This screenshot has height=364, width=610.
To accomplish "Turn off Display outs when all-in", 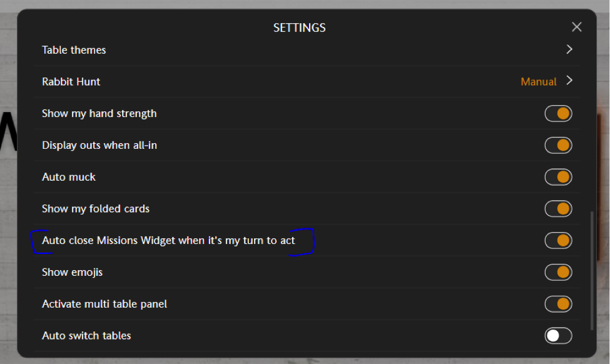I will click(x=558, y=145).
